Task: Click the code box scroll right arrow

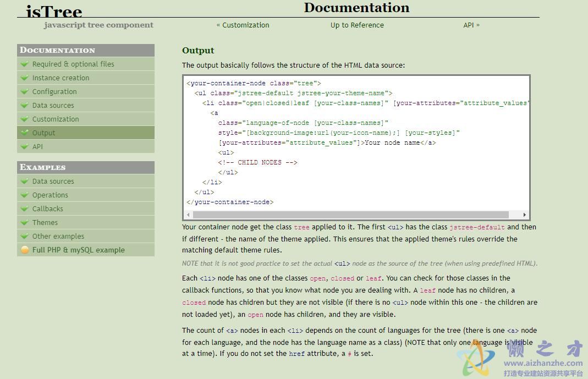Action: [x=524, y=215]
